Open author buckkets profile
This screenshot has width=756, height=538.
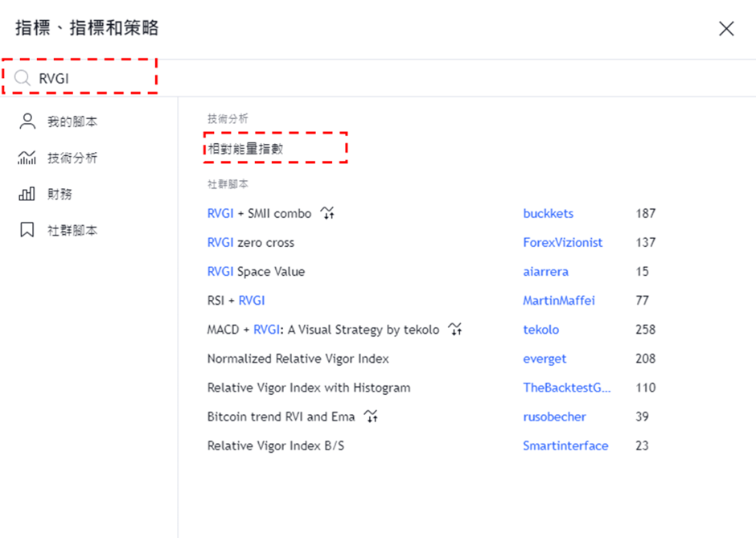click(x=548, y=213)
